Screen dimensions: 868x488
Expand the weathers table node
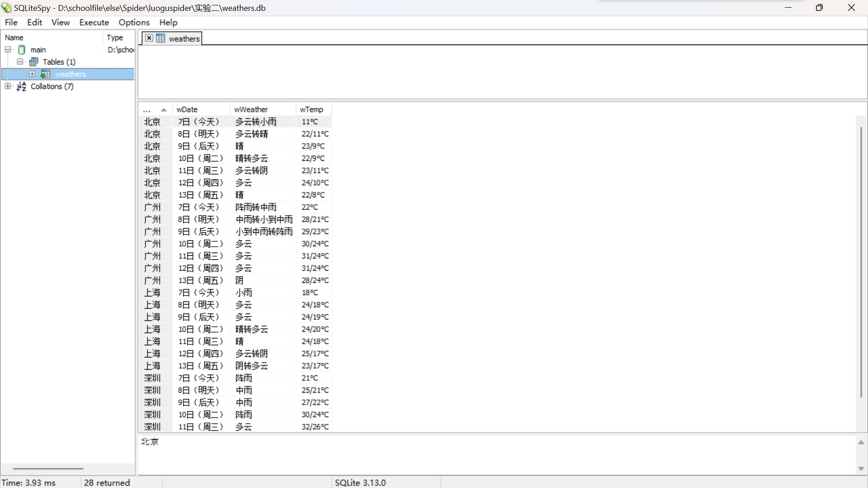[x=32, y=74]
